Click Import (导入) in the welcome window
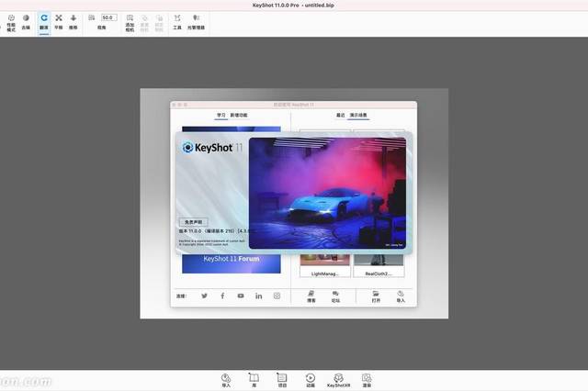588x391 pixels. tap(401, 296)
